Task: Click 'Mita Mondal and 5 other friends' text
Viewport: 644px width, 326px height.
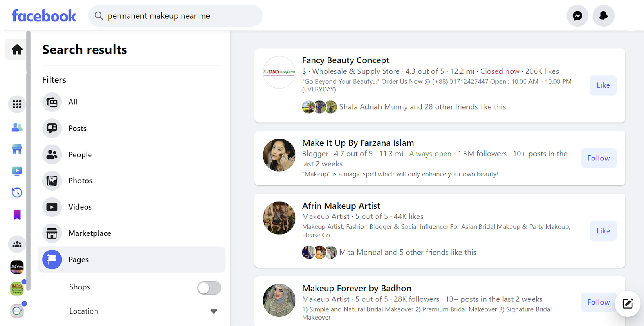Action: coord(408,252)
